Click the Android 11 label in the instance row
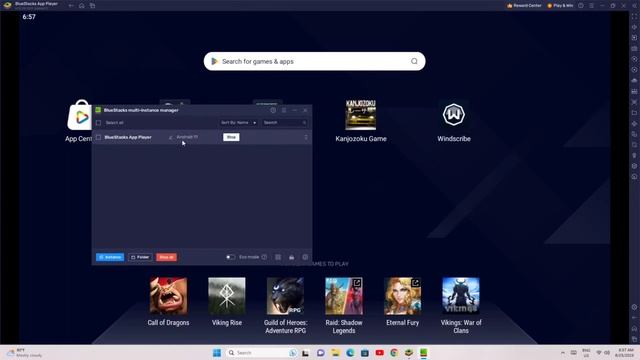 [187, 137]
